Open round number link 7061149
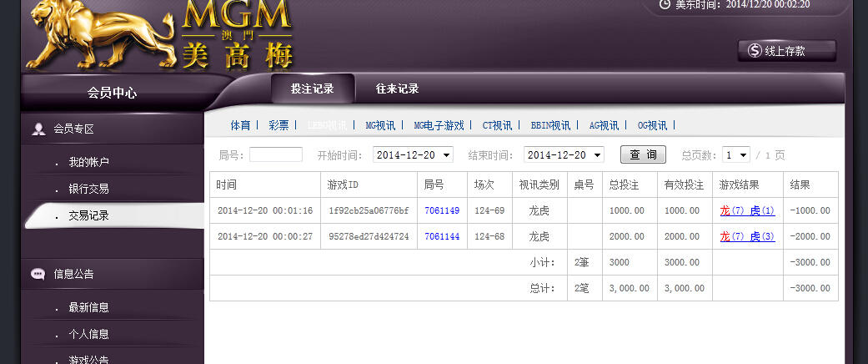This screenshot has height=364, width=868. 442,210
